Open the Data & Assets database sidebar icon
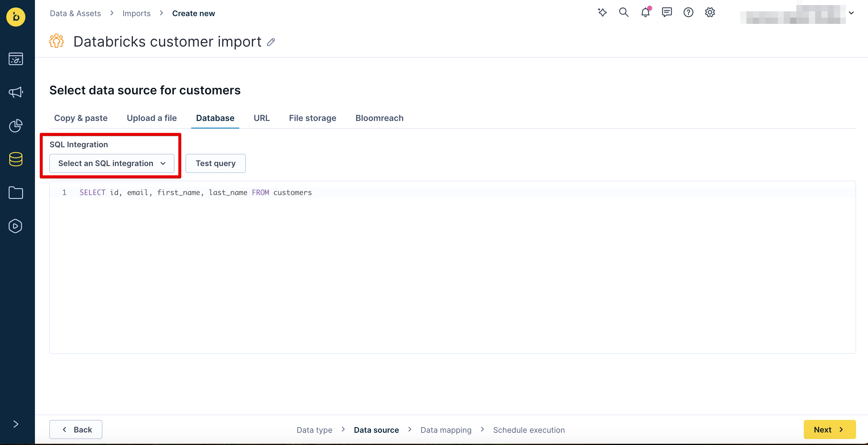Image resolution: width=868 pixels, height=445 pixels. point(16,159)
